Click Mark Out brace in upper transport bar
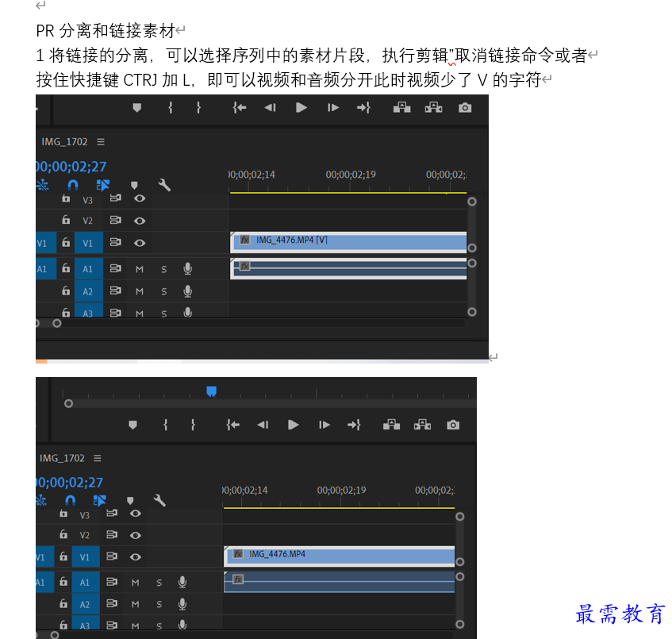The width and height of the screenshot is (672, 639). click(x=198, y=108)
